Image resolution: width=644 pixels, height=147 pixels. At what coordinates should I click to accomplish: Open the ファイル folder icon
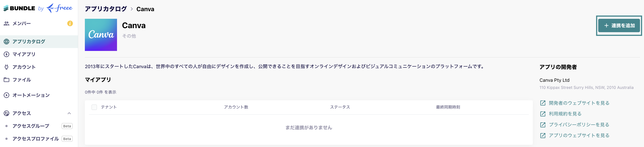[x=6, y=80]
